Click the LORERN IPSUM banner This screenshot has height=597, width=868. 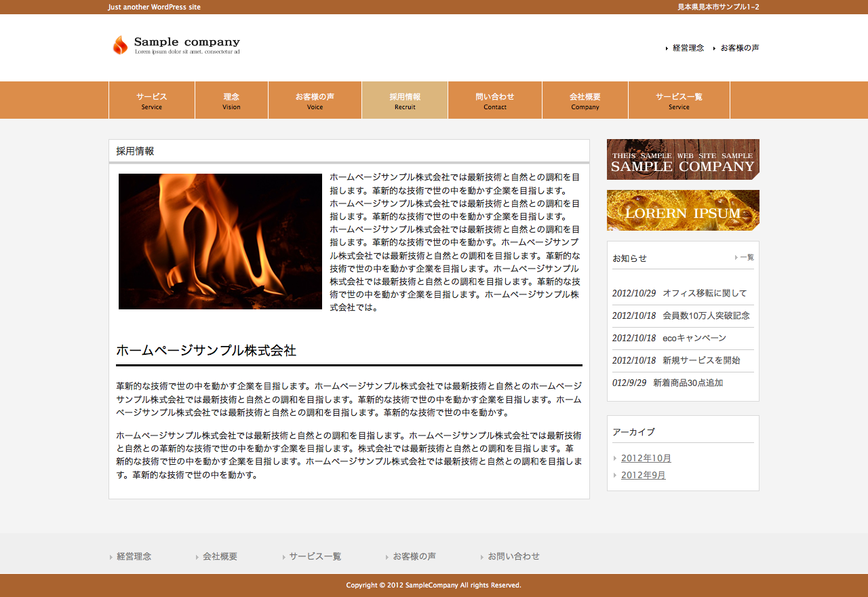(x=683, y=210)
